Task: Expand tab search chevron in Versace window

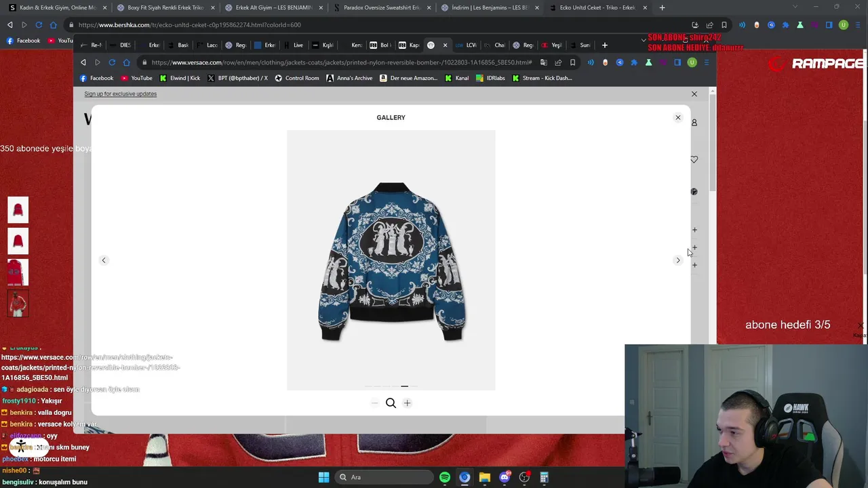Action: tap(644, 40)
